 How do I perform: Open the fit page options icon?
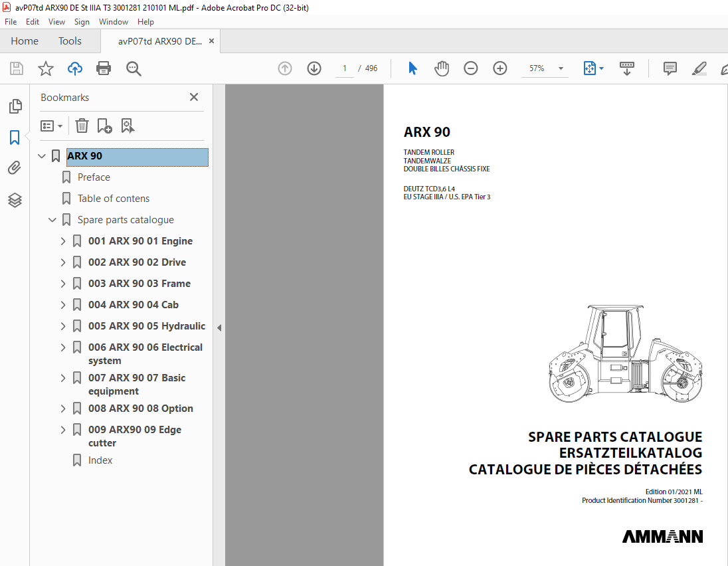(x=590, y=68)
